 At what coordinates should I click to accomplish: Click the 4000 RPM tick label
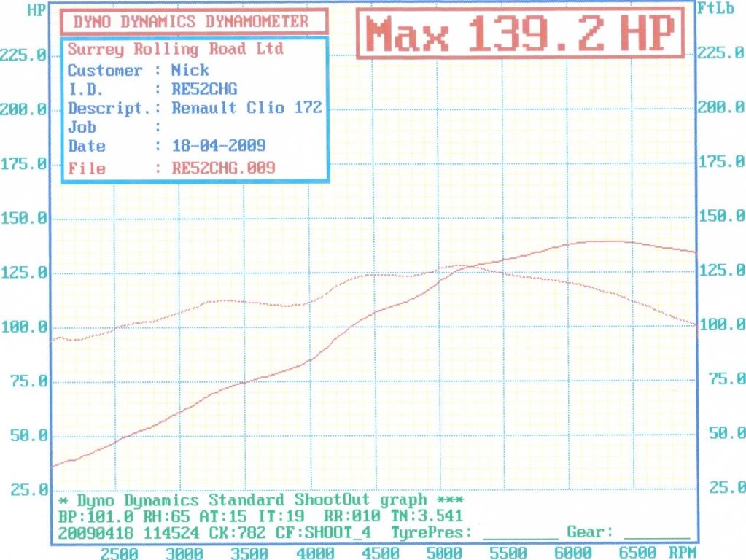click(314, 553)
